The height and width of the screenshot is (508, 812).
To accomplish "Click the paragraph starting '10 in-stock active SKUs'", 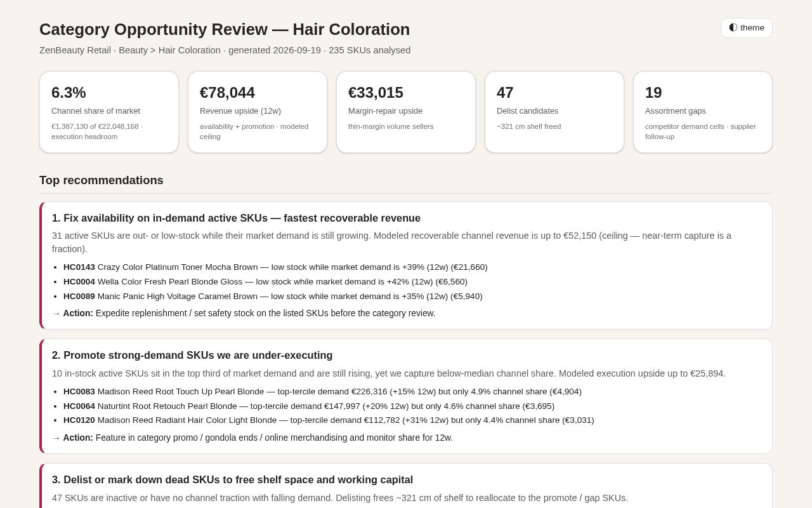I will click(389, 373).
